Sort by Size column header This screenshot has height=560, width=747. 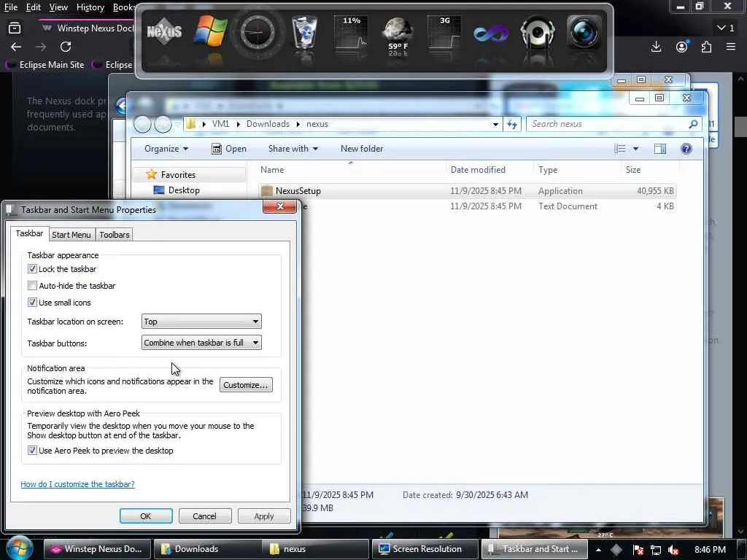(x=633, y=169)
